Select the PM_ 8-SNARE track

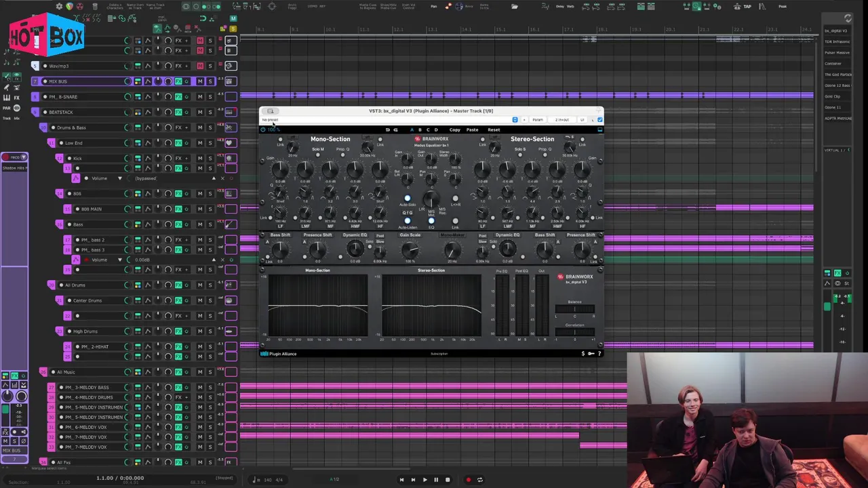(63, 97)
